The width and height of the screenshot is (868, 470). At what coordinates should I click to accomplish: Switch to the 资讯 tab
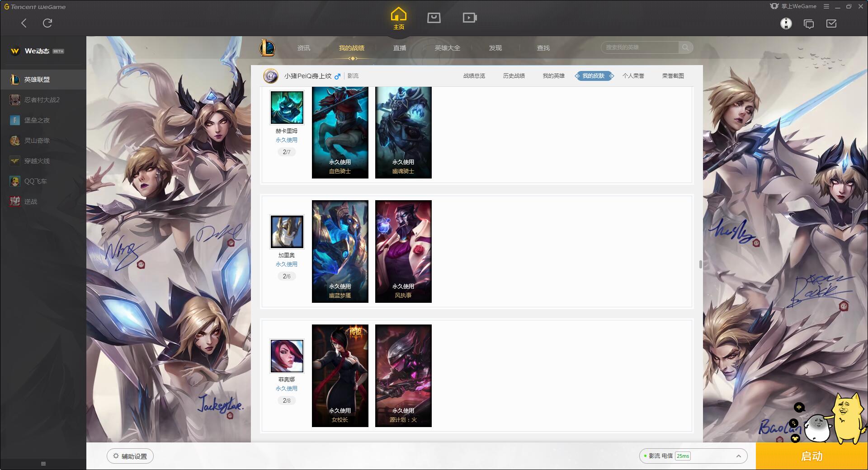coord(304,48)
